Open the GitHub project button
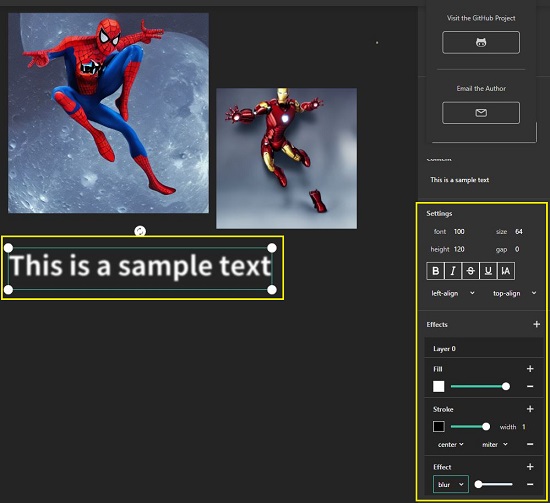The image size is (550, 503). pyautogui.click(x=481, y=42)
